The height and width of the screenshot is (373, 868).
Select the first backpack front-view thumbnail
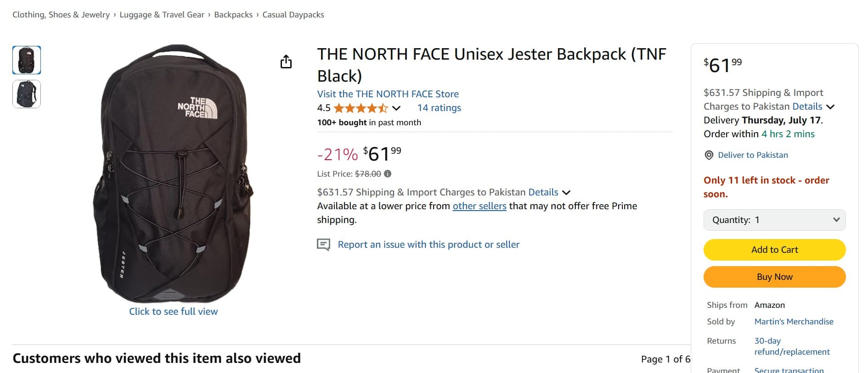[x=27, y=60]
